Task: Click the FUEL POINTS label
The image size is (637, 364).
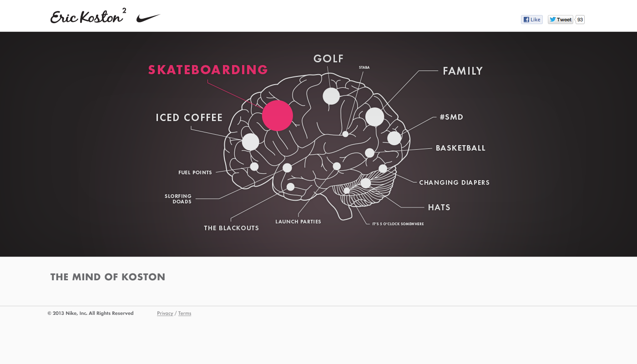Action: tap(195, 173)
